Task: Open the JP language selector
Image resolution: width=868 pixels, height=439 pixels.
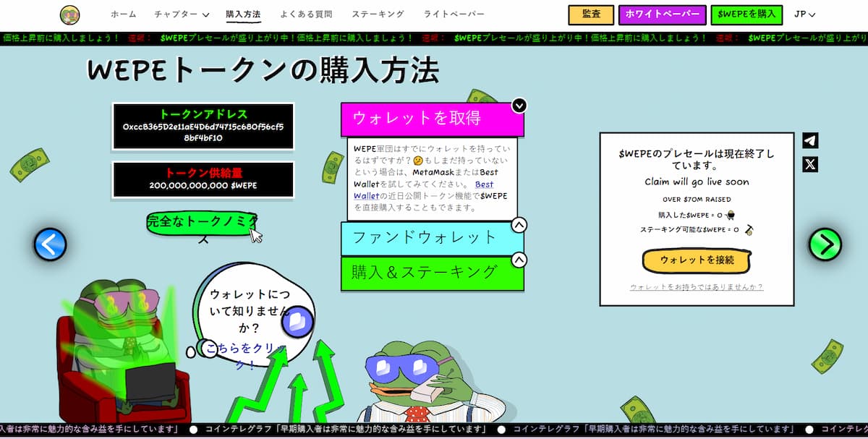Action: point(804,14)
